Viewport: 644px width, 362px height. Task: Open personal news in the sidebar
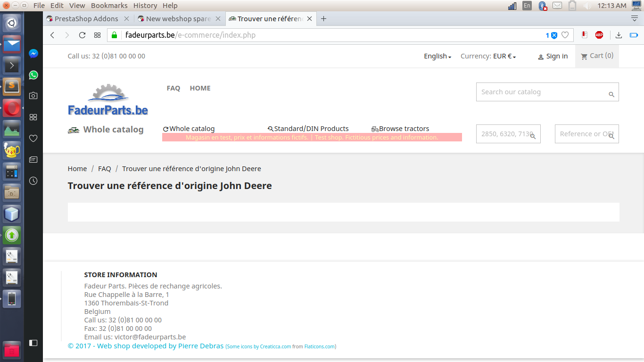click(x=33, y=160)
